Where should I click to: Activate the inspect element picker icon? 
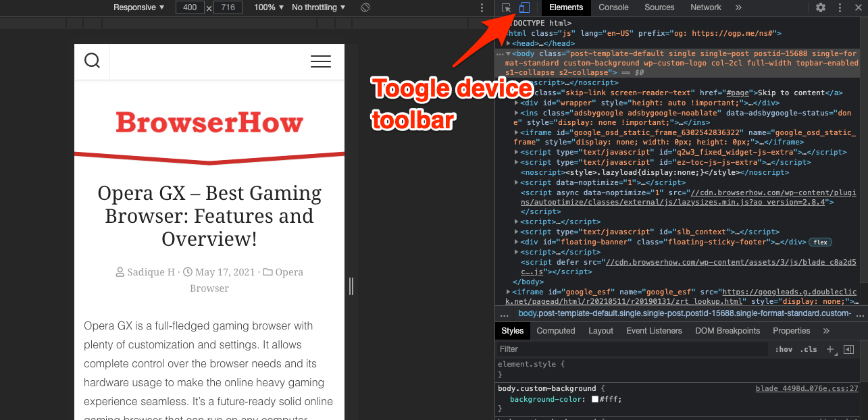point(507,7)
